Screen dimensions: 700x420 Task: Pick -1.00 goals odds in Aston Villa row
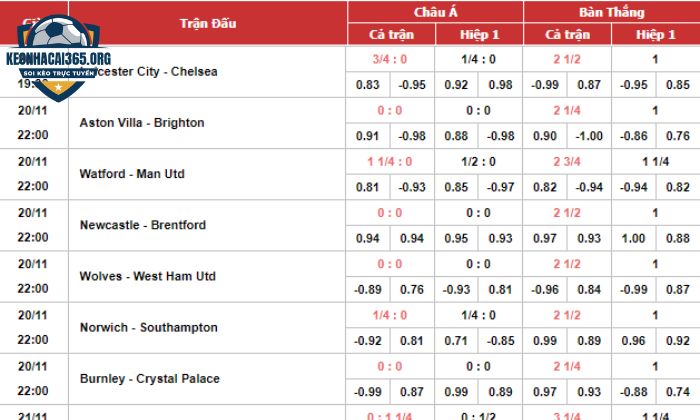pyautogui.click(x=589, y=136)
